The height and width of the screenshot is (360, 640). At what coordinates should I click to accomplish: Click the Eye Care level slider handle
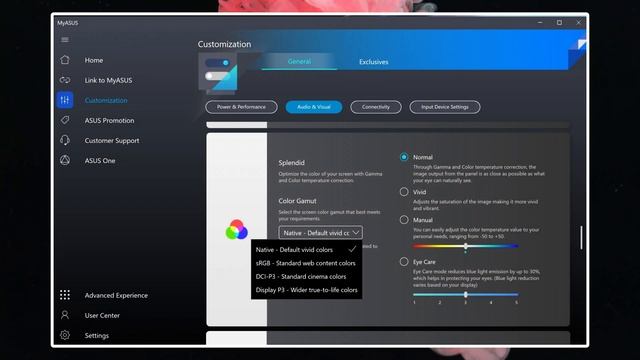[465, 294]
